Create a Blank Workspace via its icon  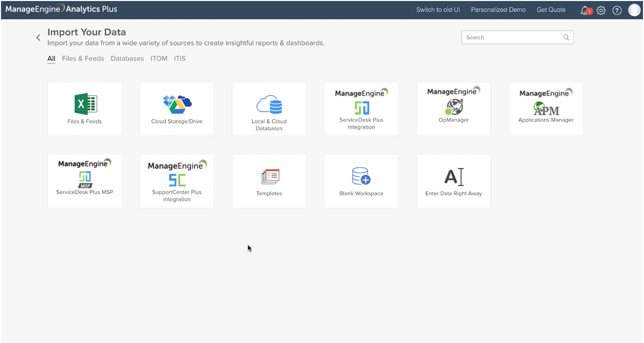coord(361,176)
